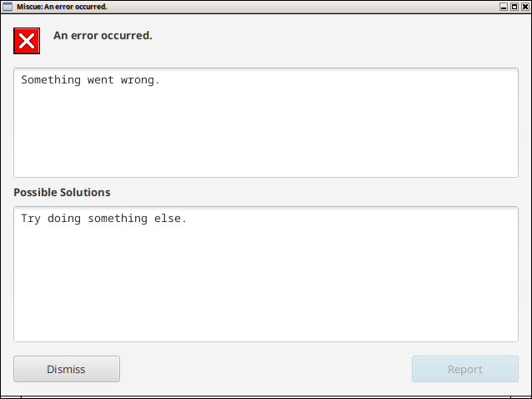
Task: Click the Report button
Action: coord(465,369)
